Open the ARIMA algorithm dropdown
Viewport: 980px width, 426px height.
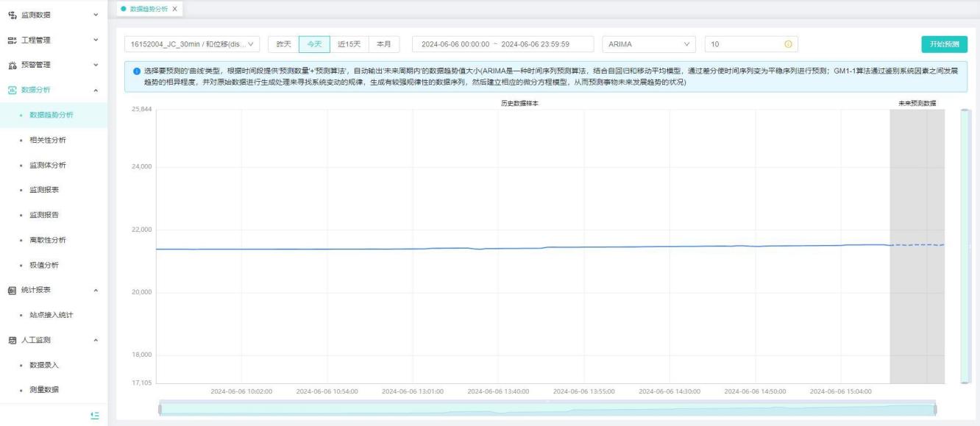tap(648, 45)
